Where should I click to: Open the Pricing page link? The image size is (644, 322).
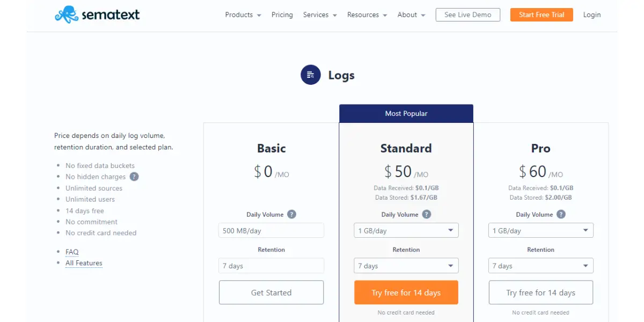(x=282, y=14)
